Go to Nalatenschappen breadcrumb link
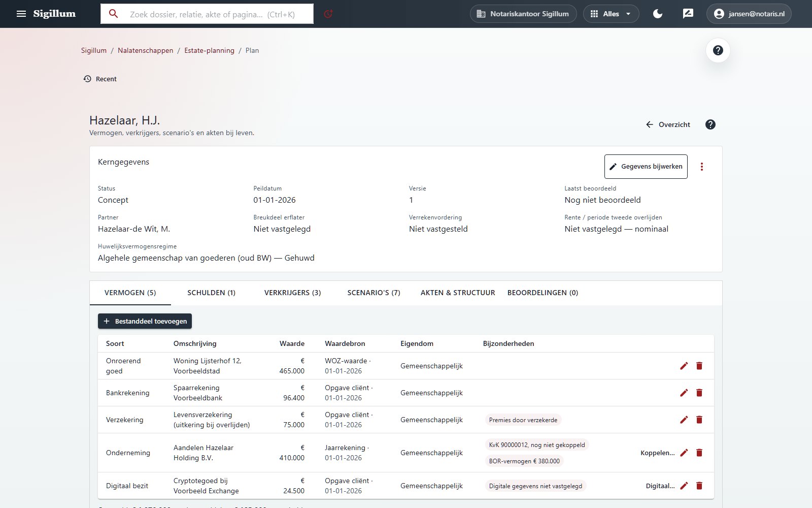This screenshot has height=508, width=812. tap(145, 50)
